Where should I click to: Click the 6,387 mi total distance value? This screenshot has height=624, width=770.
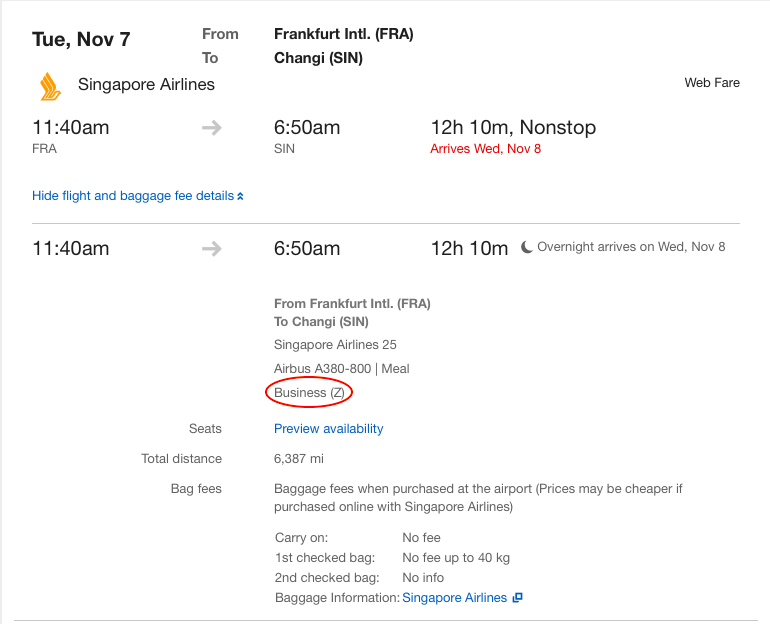298,459
